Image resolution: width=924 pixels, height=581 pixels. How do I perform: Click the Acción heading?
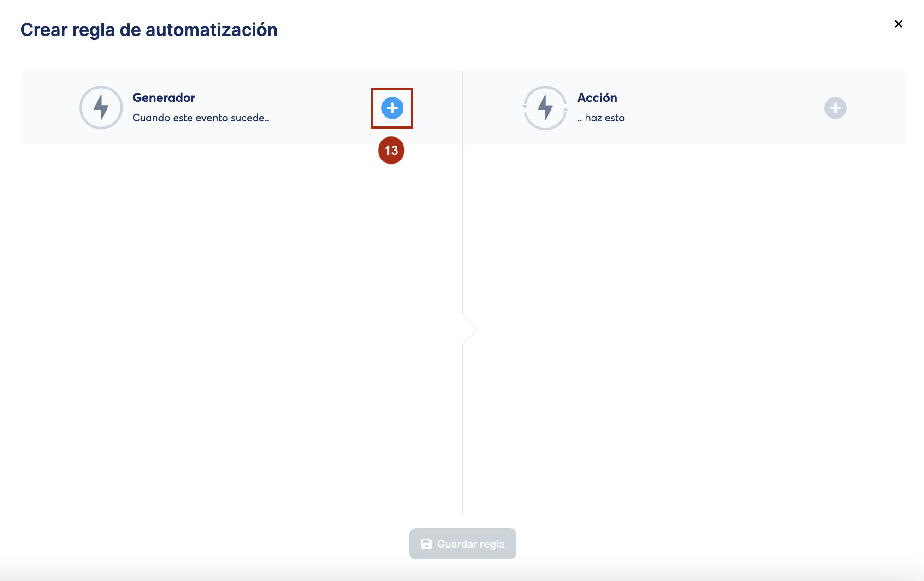coord(597,98)
